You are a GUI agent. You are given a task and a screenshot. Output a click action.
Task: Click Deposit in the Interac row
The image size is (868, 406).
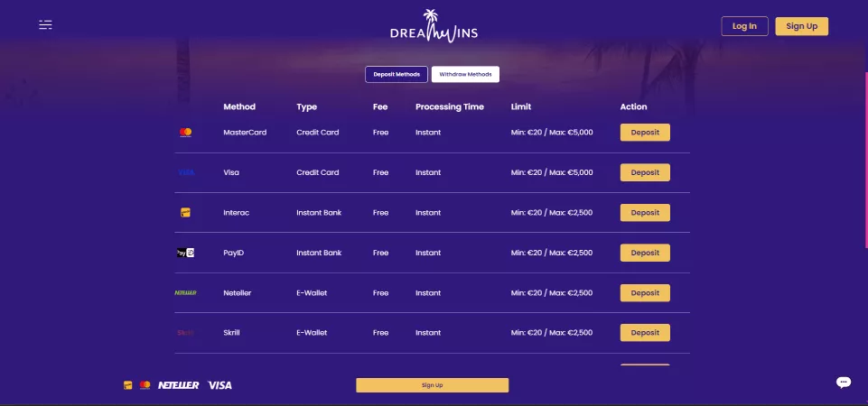coord(645,213)
